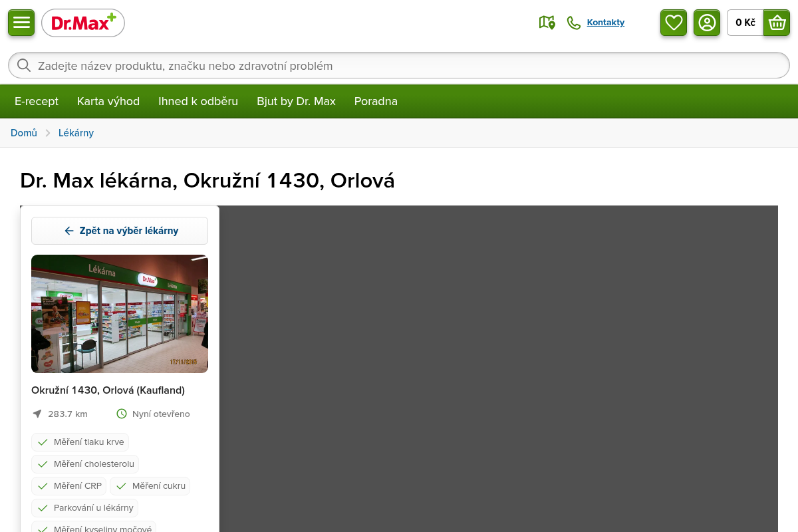
Task: Go to the Dr.Max logo homepage
Action: point(83,23)
